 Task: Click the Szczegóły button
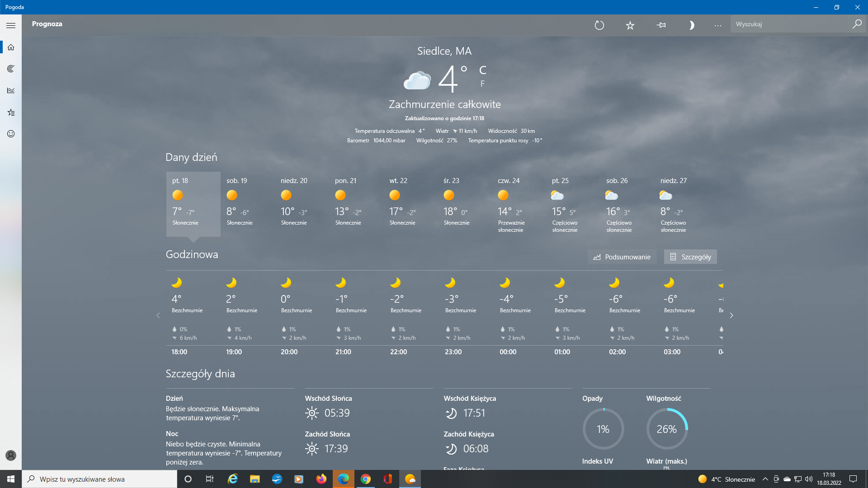coord(690,257)
